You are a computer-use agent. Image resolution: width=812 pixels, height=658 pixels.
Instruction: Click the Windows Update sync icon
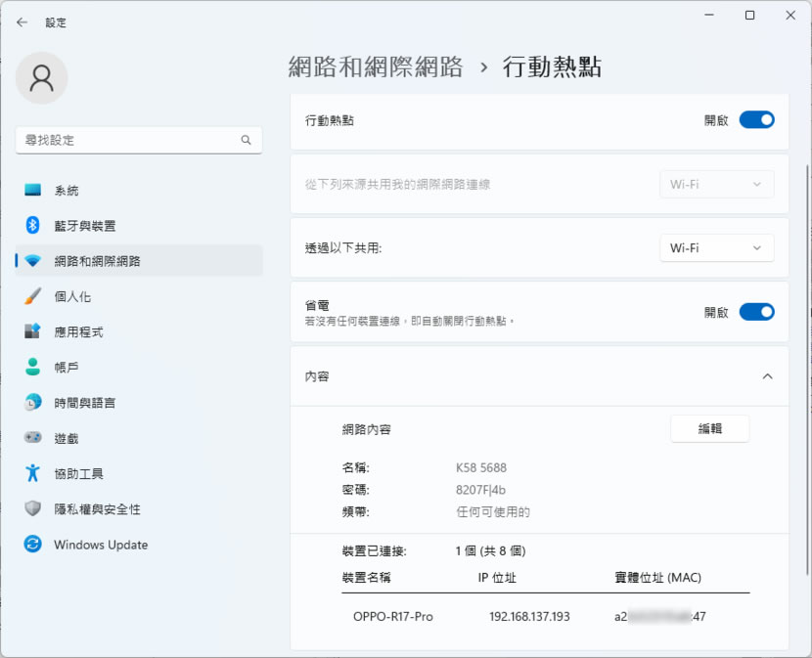(32, 545)
